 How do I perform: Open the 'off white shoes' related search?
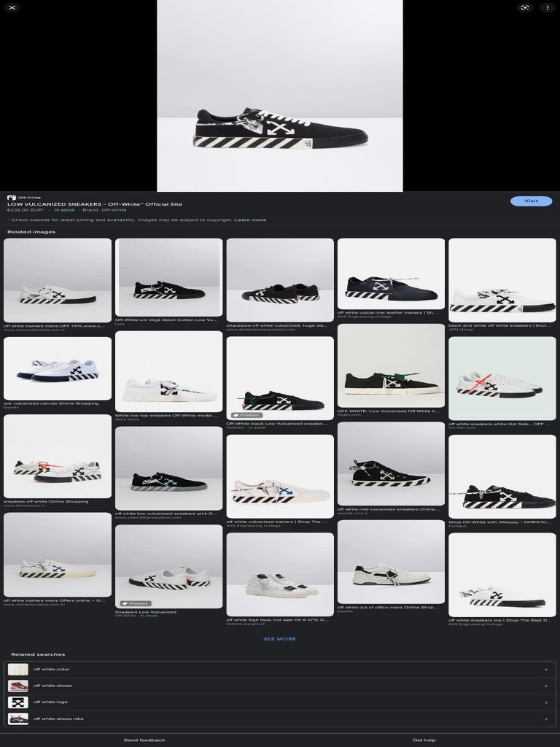tap(280, 686)
